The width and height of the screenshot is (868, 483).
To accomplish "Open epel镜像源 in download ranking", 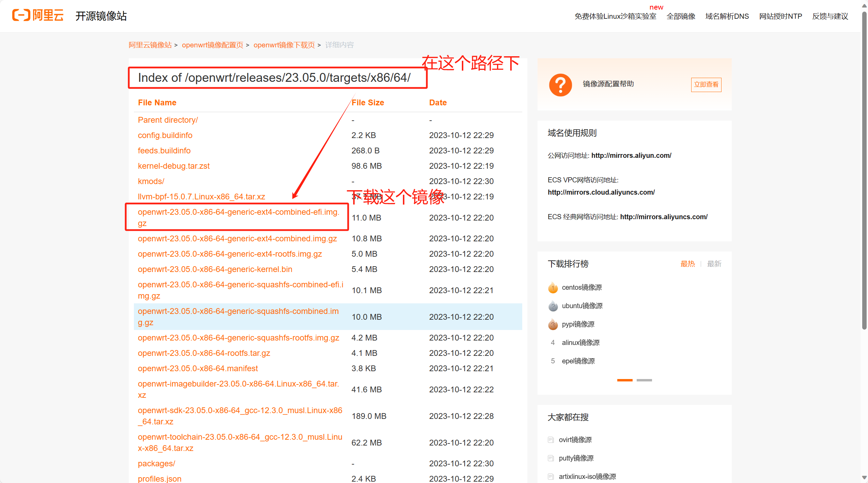I will [x=578, y=361].
